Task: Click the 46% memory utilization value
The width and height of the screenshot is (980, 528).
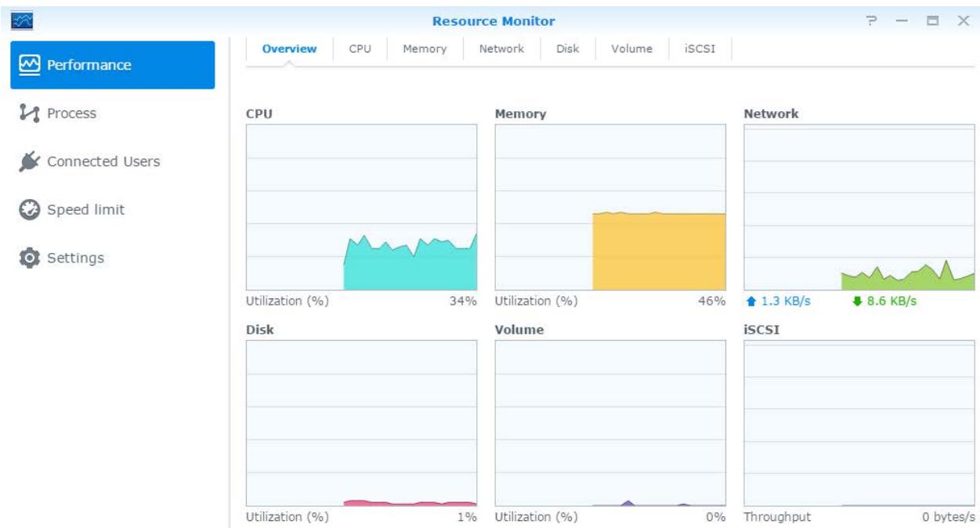Action: tap(711, 302)
